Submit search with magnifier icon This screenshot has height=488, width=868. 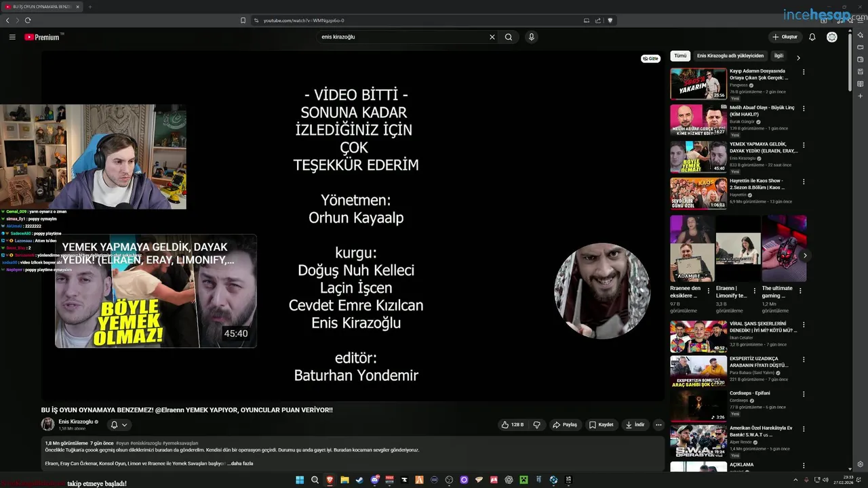pos(509,37)
